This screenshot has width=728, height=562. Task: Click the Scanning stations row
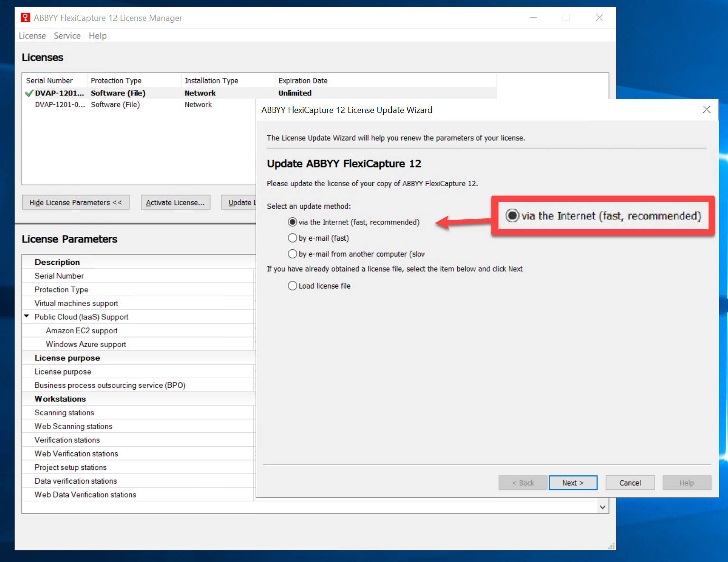point(138,412)
